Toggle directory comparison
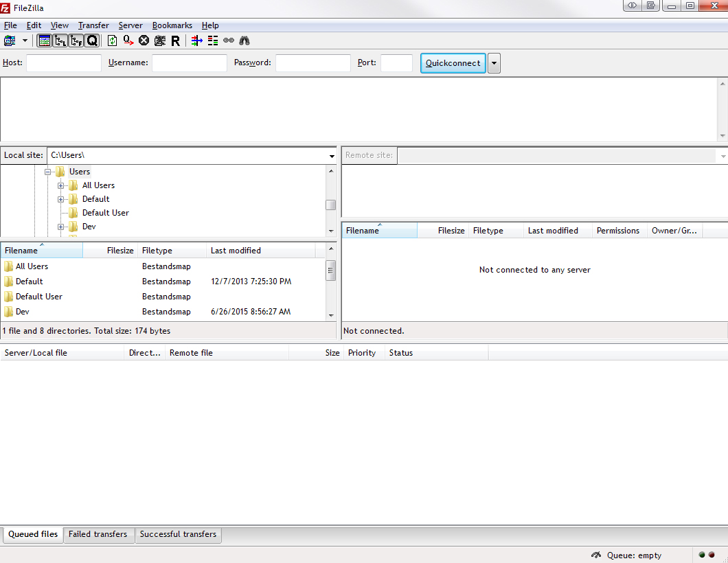The height and width of the screenshot is (563, 728). pos(213,41)
